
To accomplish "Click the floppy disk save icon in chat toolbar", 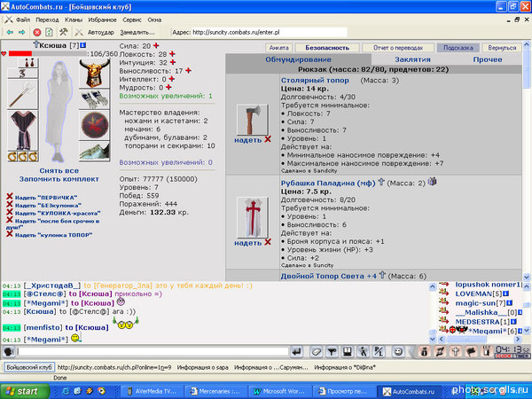I will pyautogui.click(x=347, y=352).
